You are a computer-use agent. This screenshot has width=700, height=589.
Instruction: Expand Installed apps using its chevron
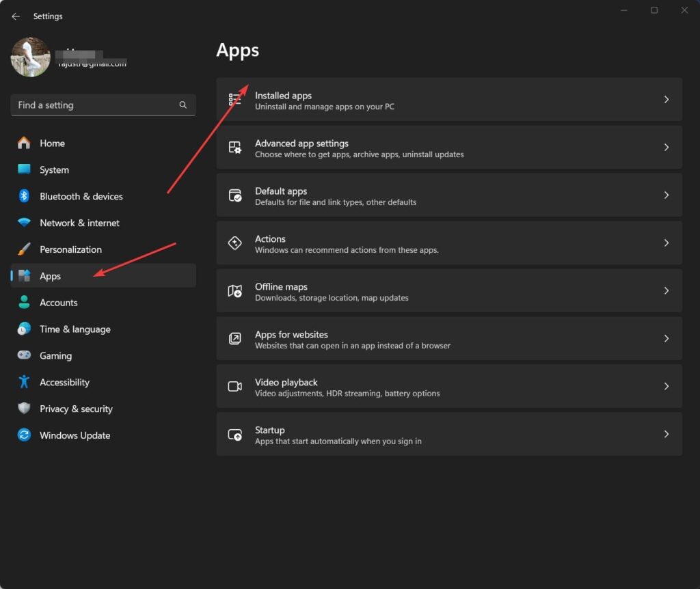pyautogui.click(x=667, y=100)
